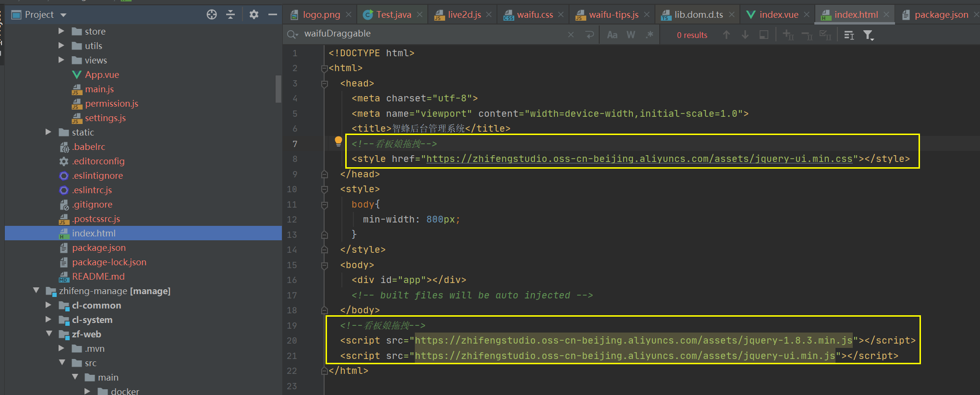This screenshot has width=980, height=395.
Task: Add selection for next occurrence icon
Action: (788, 35)
